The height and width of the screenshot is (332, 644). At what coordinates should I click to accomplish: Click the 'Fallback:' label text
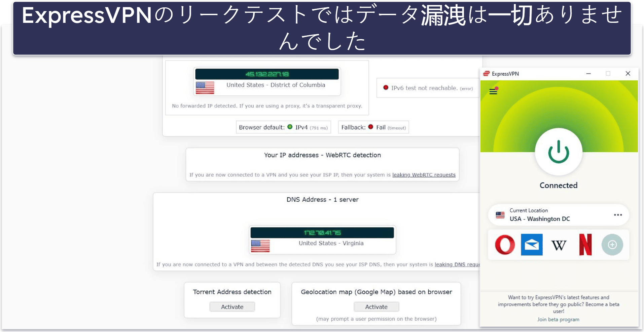pos(353,127)
